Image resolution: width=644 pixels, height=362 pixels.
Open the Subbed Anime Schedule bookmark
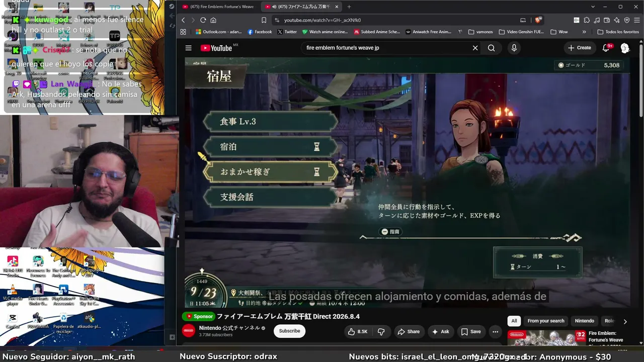(377, 32)
